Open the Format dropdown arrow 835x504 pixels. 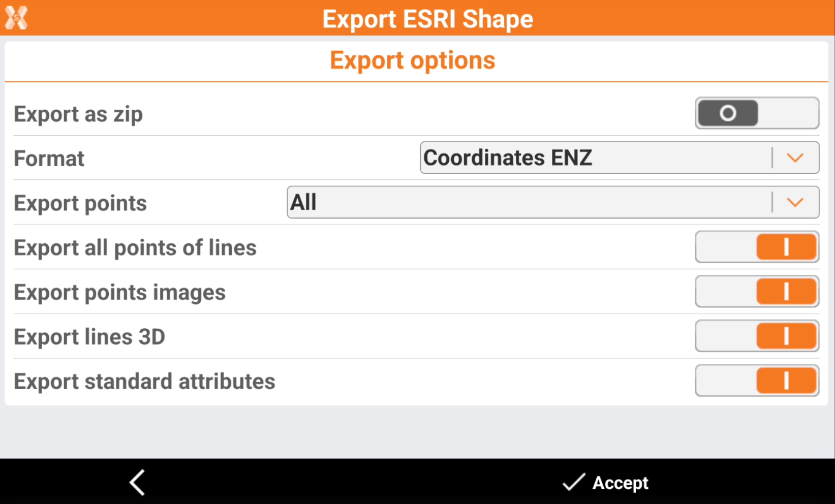click(795, 158)
